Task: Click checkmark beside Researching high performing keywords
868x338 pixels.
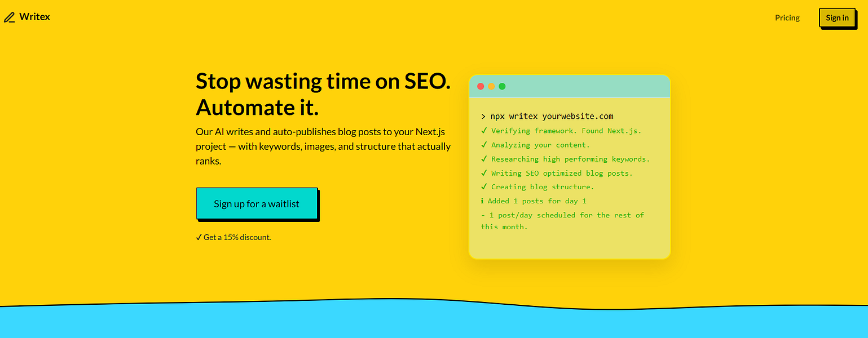Action: coord(484,159)
